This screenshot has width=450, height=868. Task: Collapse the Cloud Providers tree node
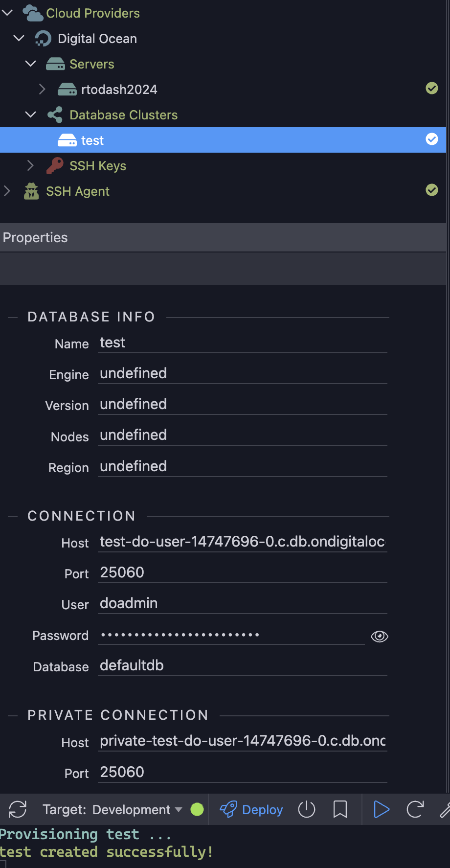tap(7, 13)
